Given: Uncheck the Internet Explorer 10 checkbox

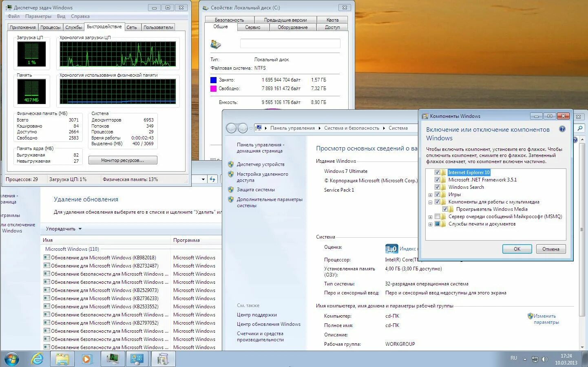Looking at the screenshot, I should (437, 172).
